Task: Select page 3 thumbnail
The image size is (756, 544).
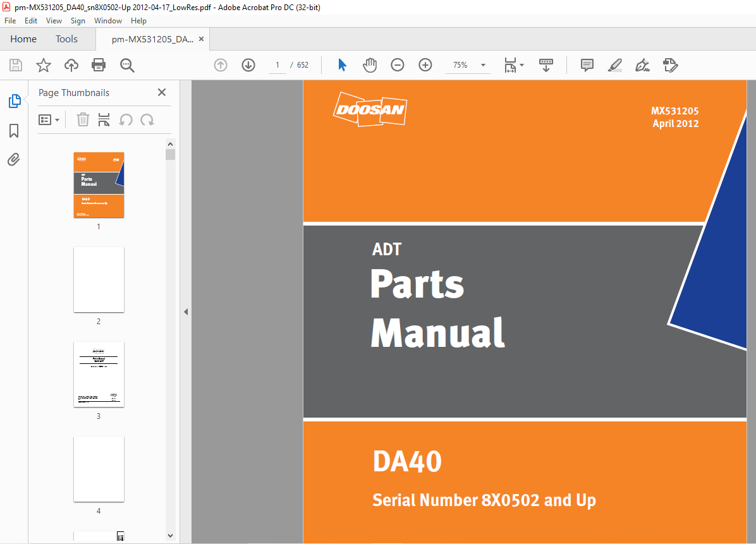Action: pyautogui.click(x=99, y=375)
